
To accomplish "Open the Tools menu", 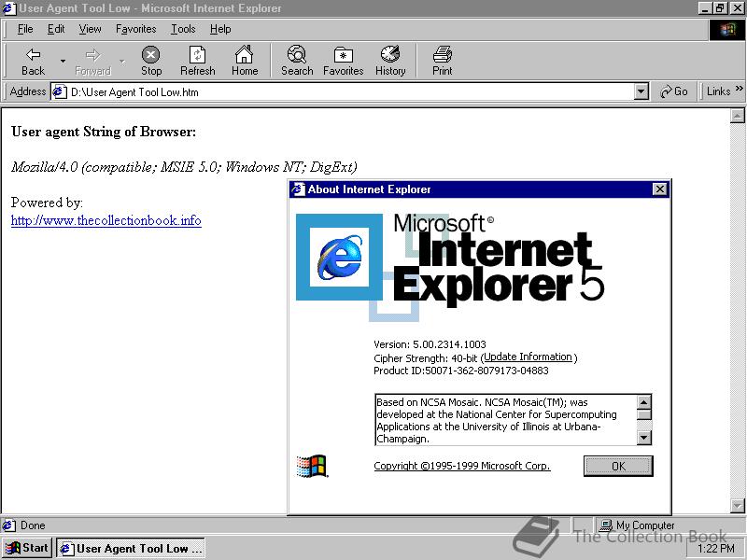I will point(183,29).
